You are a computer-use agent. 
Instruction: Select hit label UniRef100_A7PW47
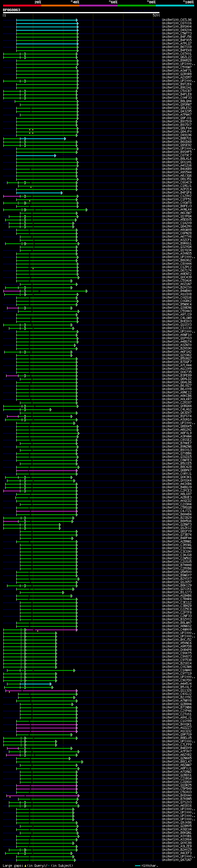[177, 115]
